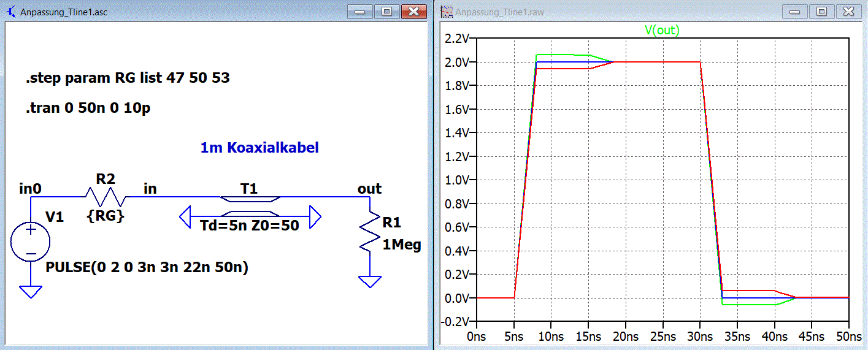Click the T1 reference designator
868x350 pixels.
(249, 189)
